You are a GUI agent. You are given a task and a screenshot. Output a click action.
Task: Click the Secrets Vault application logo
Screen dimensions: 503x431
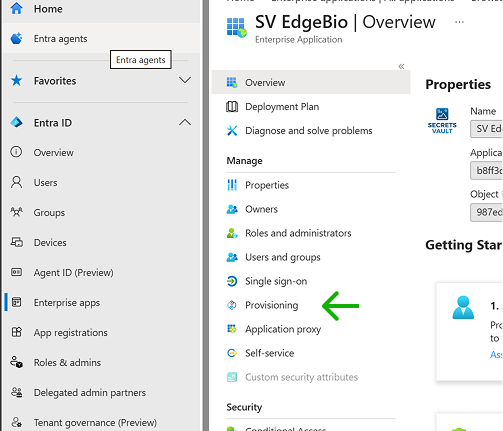[x=442, y=121]
